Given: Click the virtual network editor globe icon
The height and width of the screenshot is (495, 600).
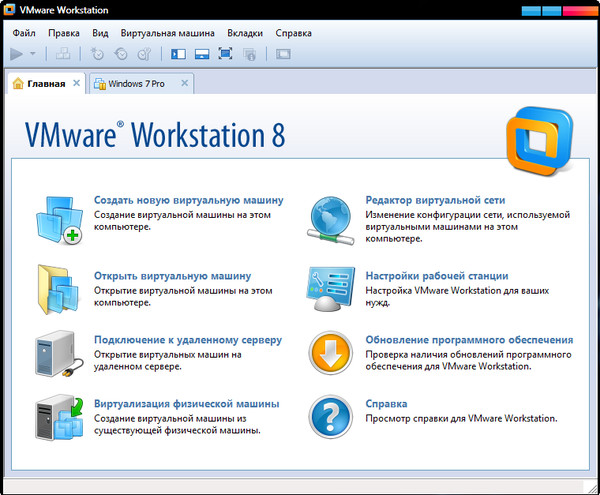Looking at the screenshot, I should point(331,220).
